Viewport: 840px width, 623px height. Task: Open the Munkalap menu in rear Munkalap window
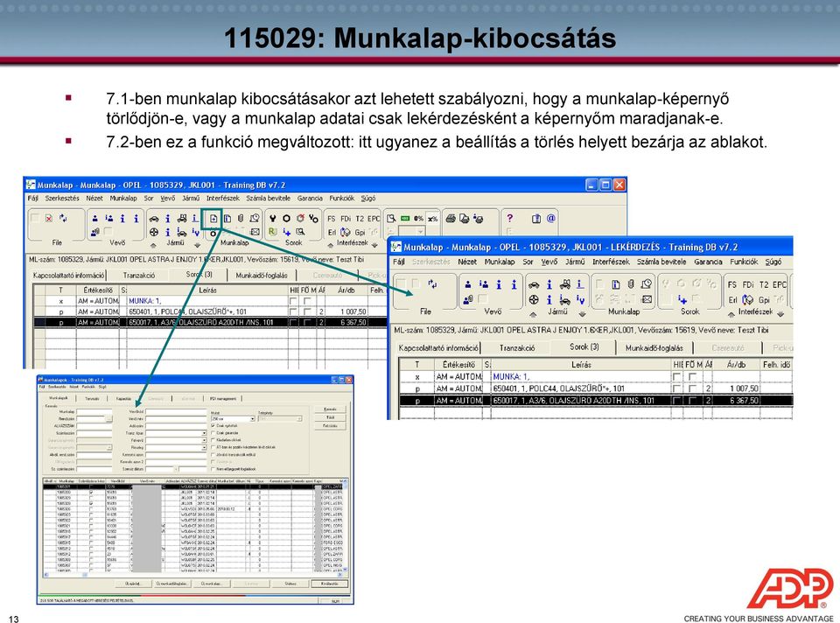pos(123,199)
